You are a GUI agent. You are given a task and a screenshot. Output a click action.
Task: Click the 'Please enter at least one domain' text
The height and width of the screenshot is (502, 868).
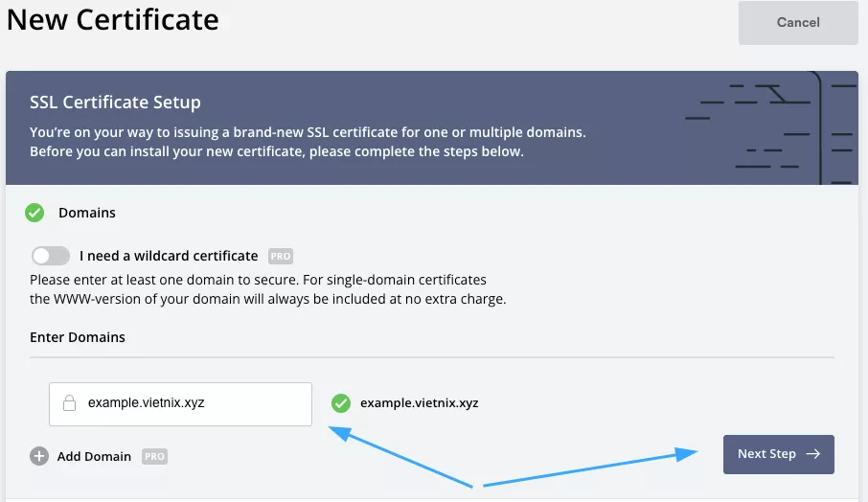pyautogui.click(x=258, y=280)
